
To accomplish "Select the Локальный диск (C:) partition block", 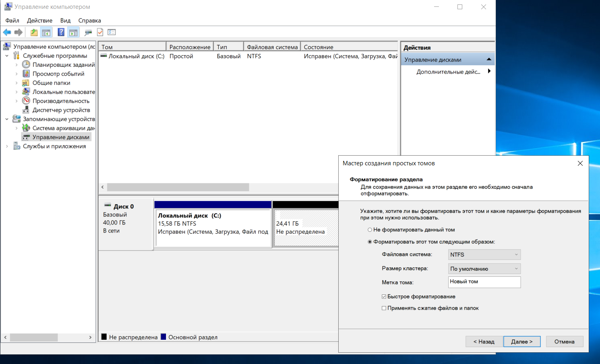I will 213,224.
